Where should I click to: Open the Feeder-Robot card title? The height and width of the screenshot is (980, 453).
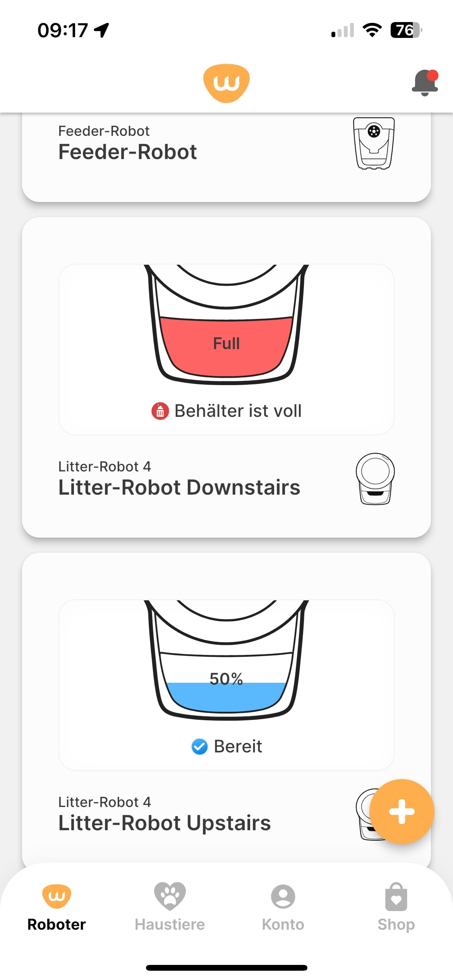[127, 151]
